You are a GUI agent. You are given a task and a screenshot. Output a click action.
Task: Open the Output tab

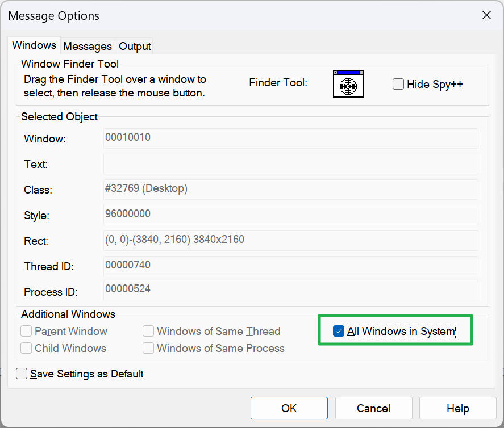(134, 46)
